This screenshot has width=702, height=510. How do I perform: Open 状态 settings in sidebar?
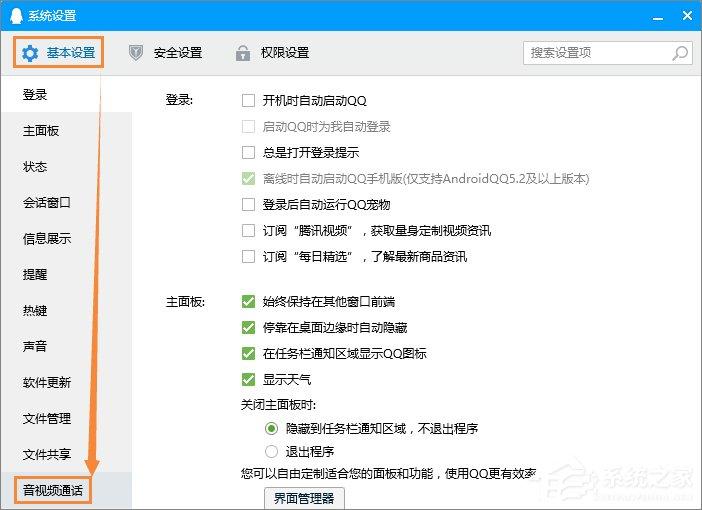click(x=66, y=167)
